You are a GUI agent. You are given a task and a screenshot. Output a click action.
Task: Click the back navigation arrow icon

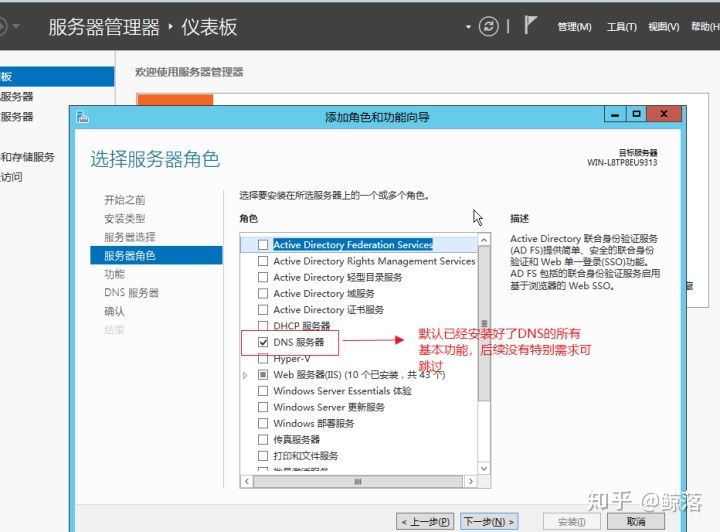coord(2,26)
